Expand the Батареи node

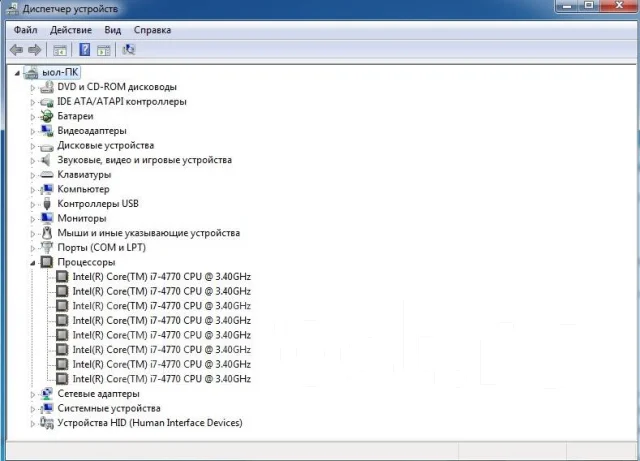[33, 117]
